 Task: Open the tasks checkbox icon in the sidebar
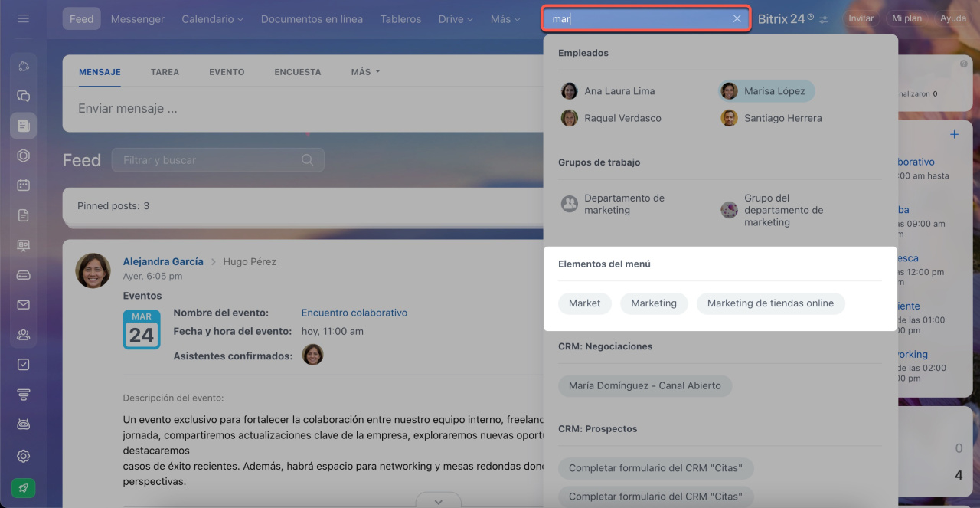coord(23,365)
